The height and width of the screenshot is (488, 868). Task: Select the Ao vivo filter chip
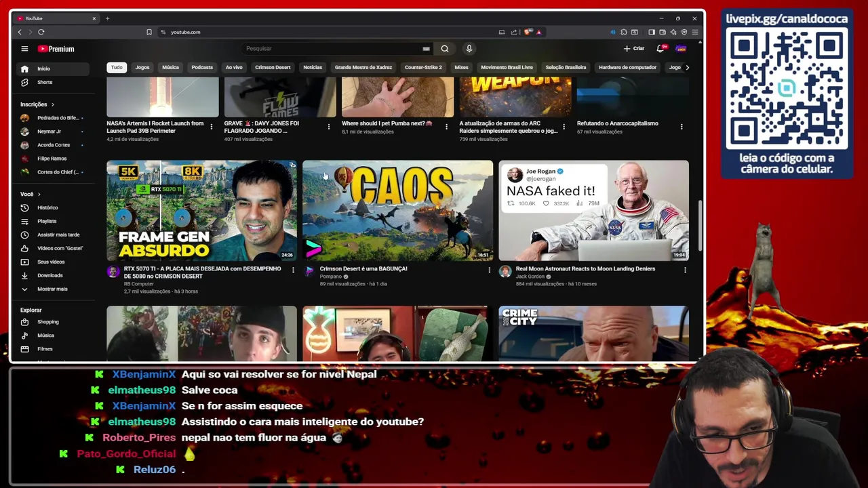pyautogui.click(x=234, y=67)
